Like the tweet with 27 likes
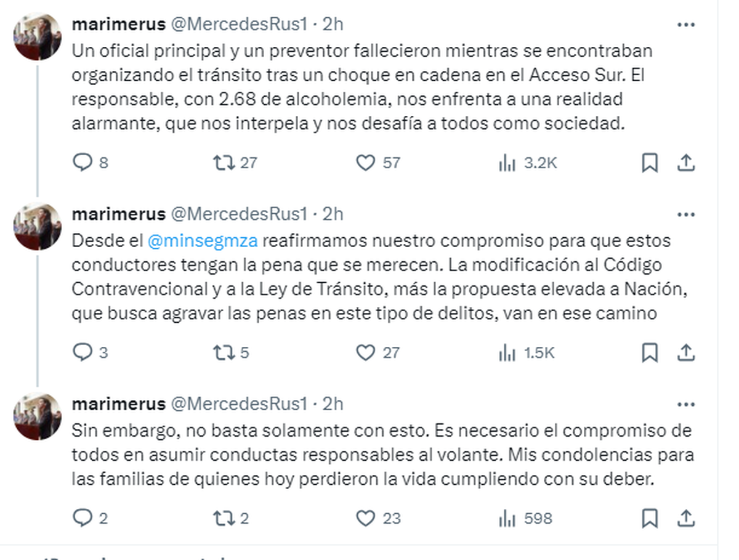This screenshot has width=739, height=560. click(x=366, y=352)
